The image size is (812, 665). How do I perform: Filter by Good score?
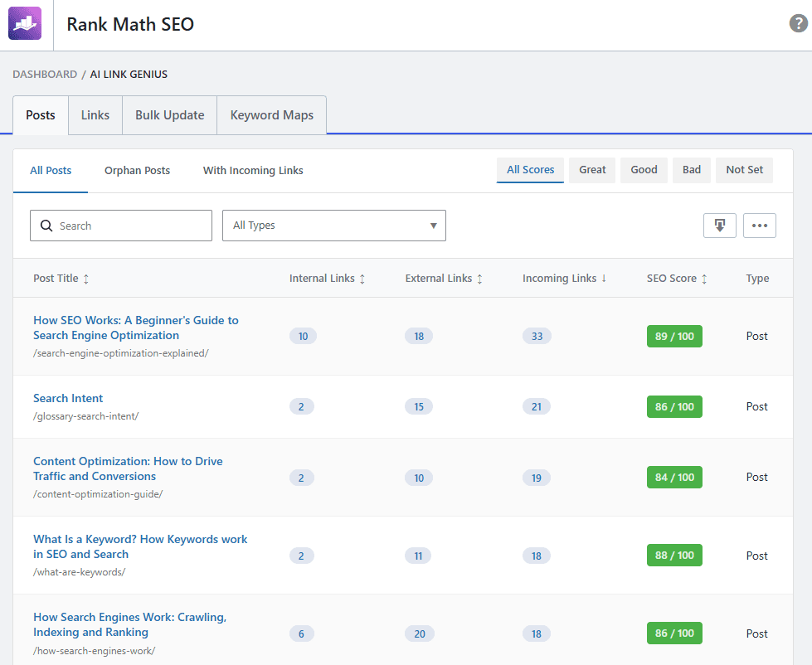(644, 170)
